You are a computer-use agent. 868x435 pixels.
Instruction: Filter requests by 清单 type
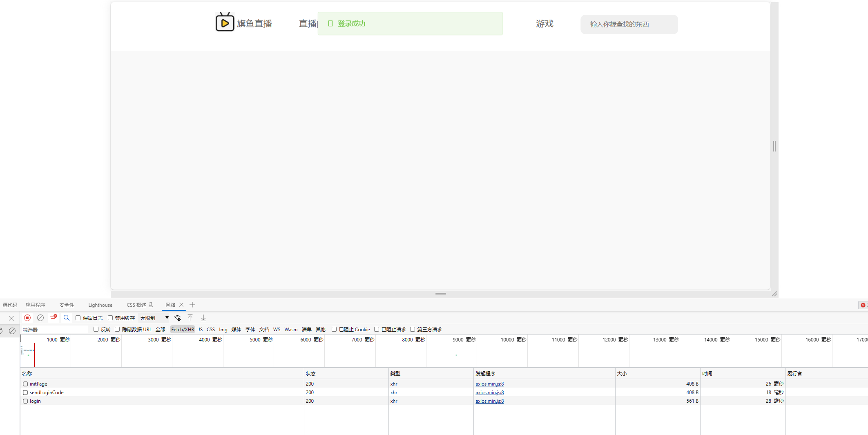pyautogui.click(x=307, y=330)
